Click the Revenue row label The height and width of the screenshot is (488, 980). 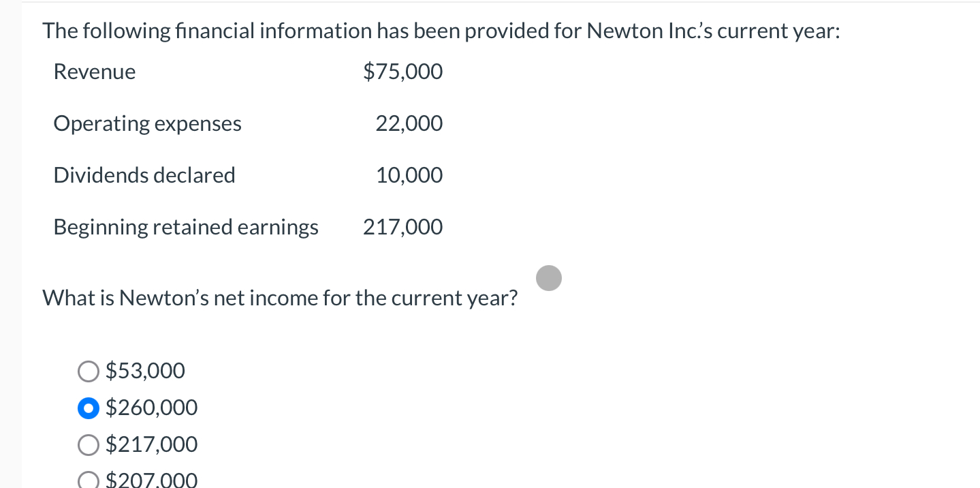(x=94, y=72)
